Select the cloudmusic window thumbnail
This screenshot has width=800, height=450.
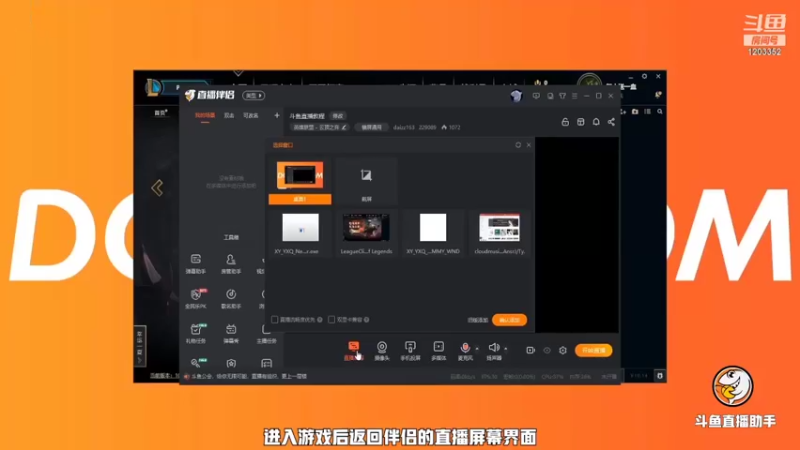tap(499, 233)
